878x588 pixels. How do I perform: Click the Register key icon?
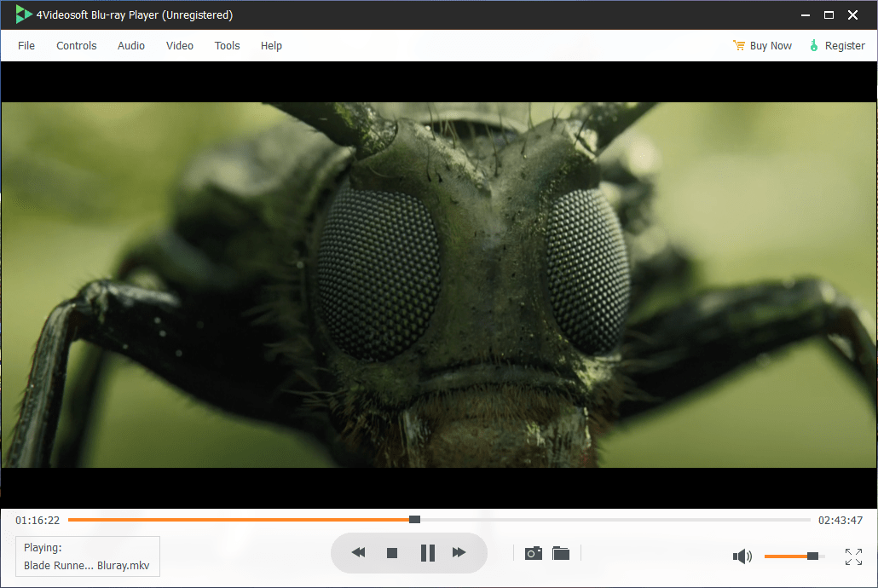click(x=814, y=46)
